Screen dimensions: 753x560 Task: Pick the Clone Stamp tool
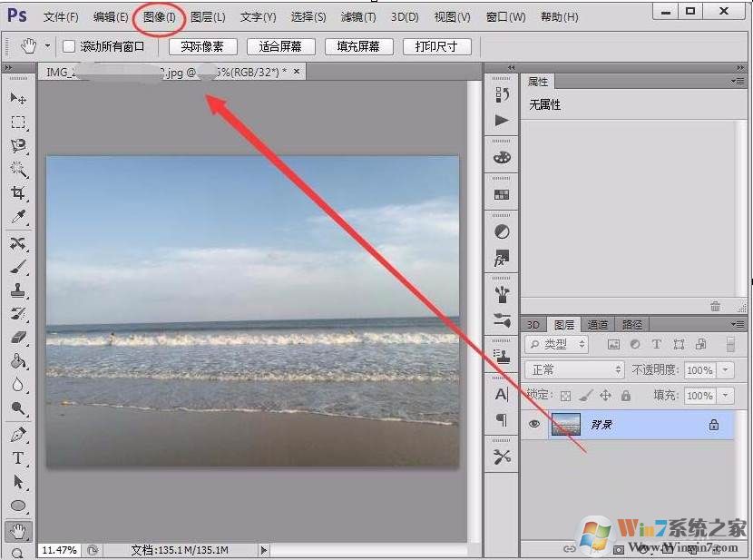(x=18, y=290)
